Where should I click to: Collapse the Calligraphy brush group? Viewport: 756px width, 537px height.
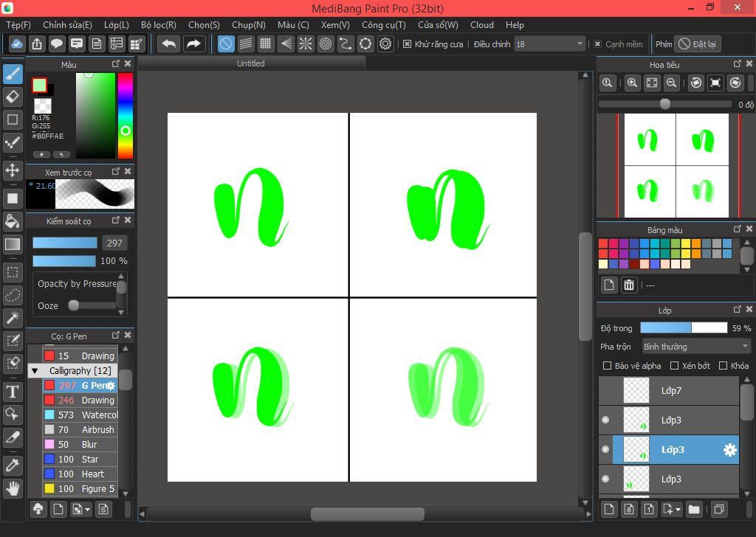[x=35, y=371]
